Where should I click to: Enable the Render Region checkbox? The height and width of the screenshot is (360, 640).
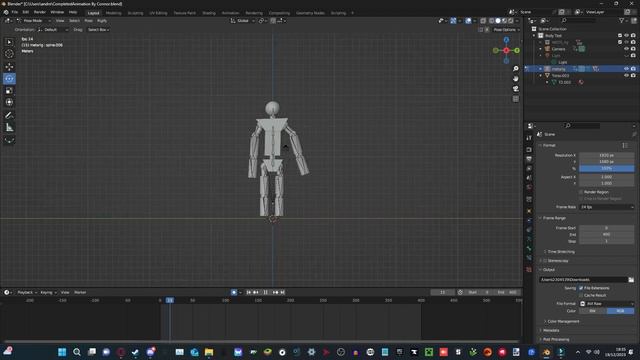click(581, 192)
